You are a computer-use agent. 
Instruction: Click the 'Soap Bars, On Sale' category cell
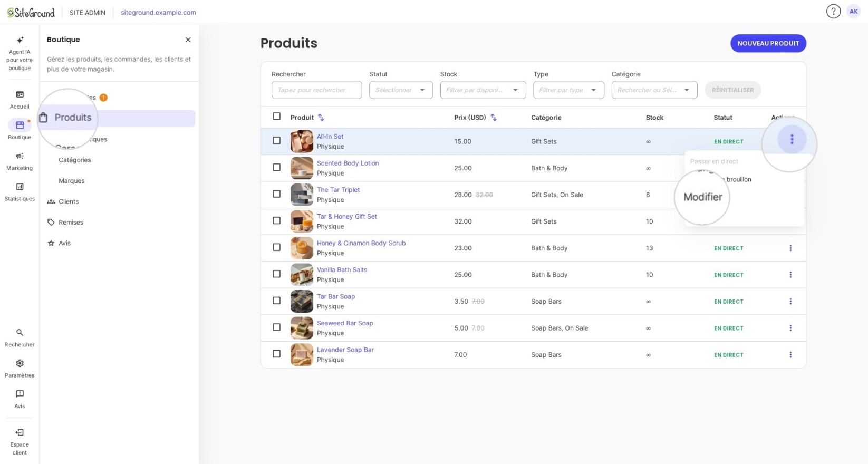click(560, 328)
